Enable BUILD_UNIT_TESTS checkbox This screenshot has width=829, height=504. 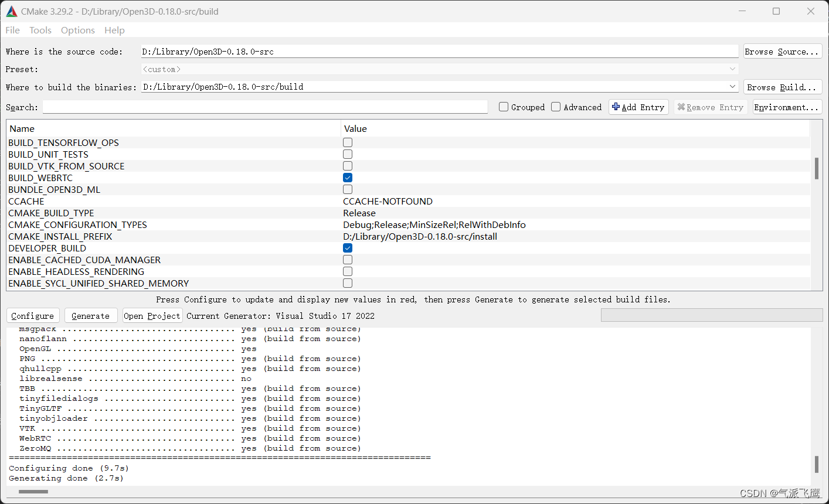[348, 154]
